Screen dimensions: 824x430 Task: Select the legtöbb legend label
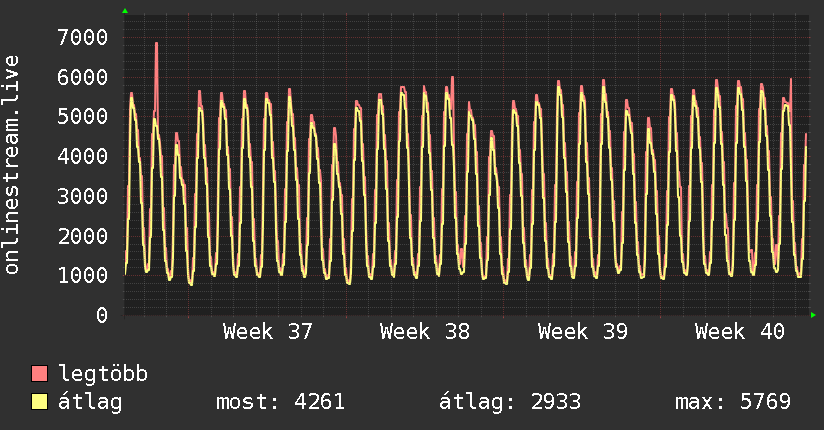[x=103, y=373]
